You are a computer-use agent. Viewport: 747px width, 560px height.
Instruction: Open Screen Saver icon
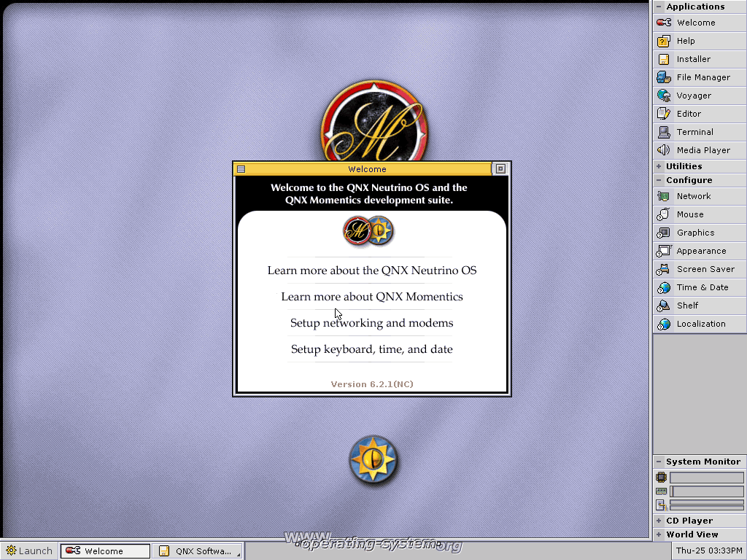(x=663, y=269)
